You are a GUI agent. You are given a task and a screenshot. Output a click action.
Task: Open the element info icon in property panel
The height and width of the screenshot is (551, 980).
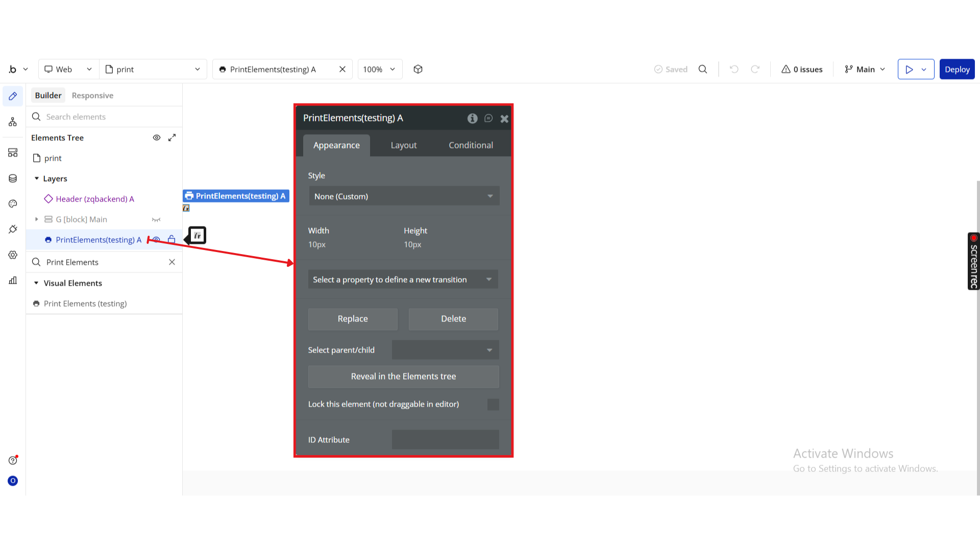[472, 118]
